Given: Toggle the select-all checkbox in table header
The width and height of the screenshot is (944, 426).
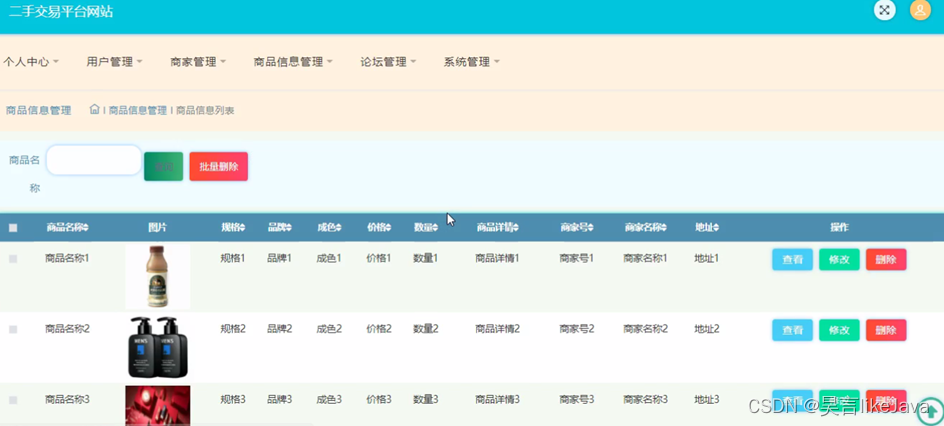Looking at the screenshot, I should [13, 228].
